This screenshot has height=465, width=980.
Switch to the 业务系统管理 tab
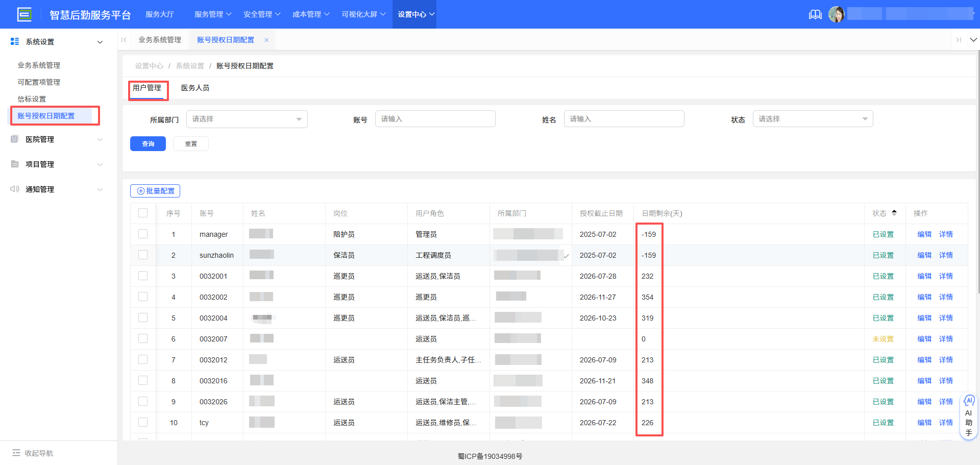[159, 39]
